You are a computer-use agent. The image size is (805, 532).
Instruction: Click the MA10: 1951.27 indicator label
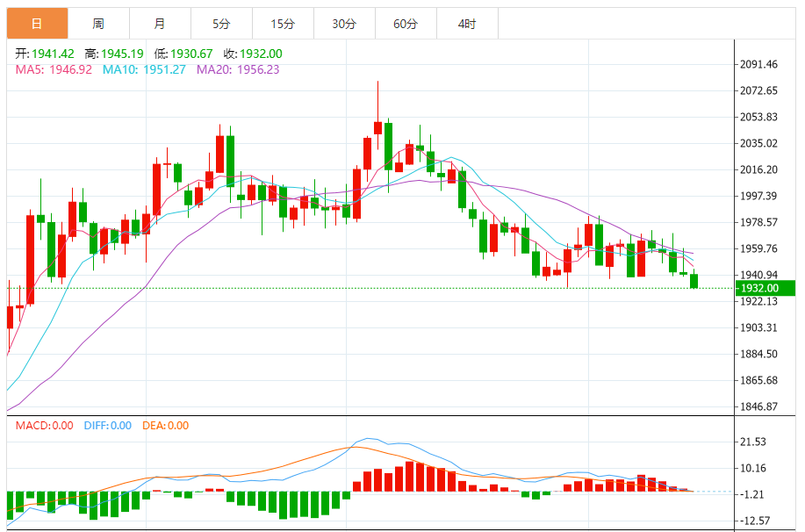point(144,69)
